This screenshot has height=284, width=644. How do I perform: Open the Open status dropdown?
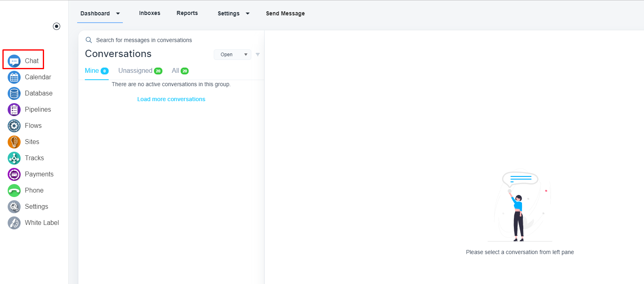coord(232,55)
